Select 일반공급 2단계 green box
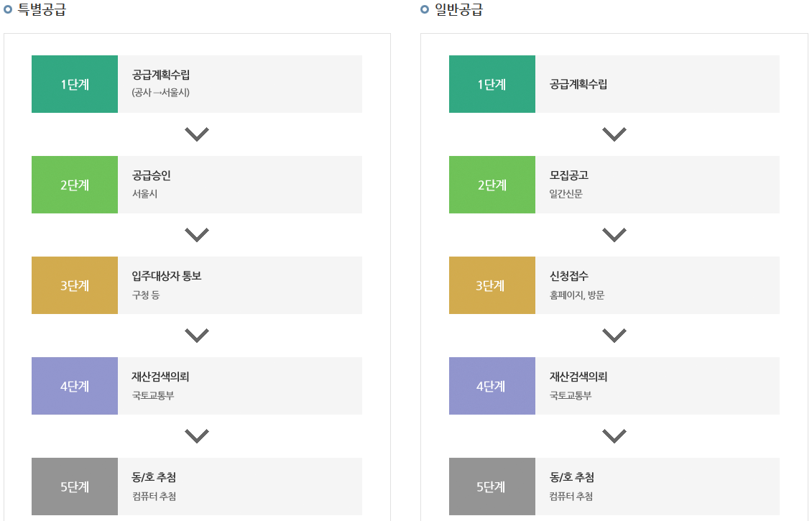 [492, 185]
